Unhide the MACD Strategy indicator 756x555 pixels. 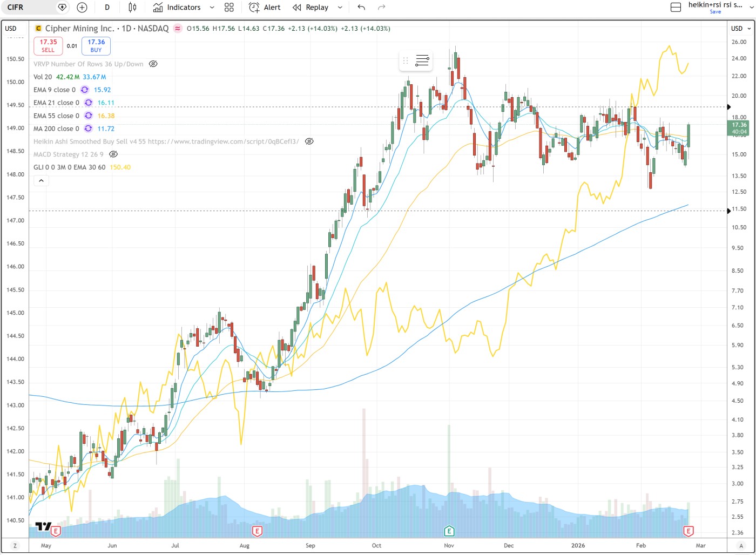(x=113, y=154)
